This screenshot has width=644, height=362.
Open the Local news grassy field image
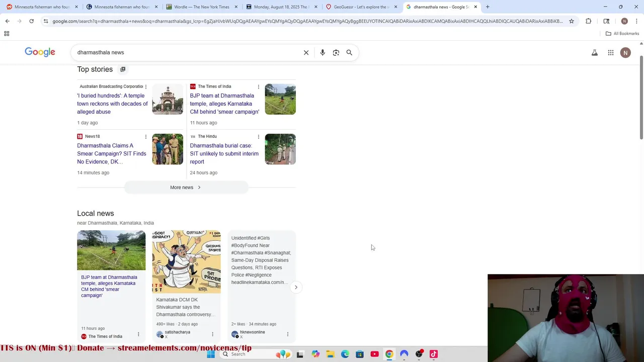coord(111,250)
